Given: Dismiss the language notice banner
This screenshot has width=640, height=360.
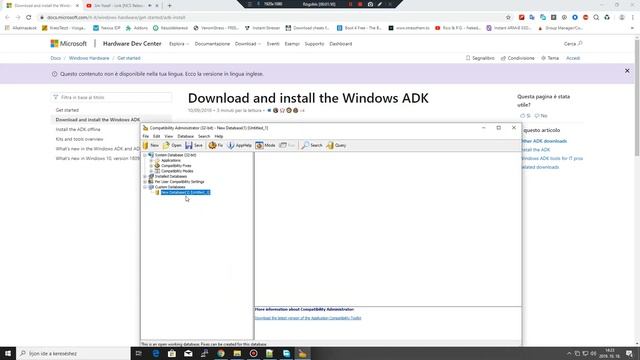Looking at the screenshot, I should tap(627, 71).
